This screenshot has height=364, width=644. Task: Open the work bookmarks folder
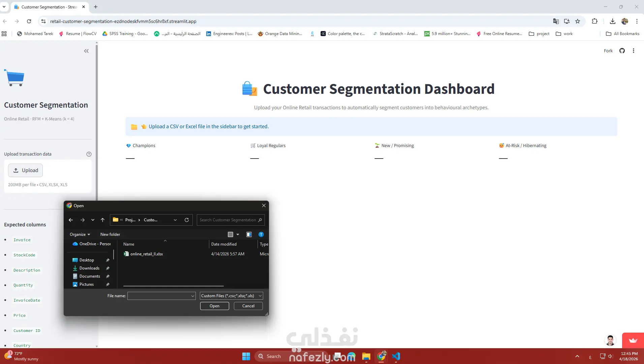coord(564,34)
